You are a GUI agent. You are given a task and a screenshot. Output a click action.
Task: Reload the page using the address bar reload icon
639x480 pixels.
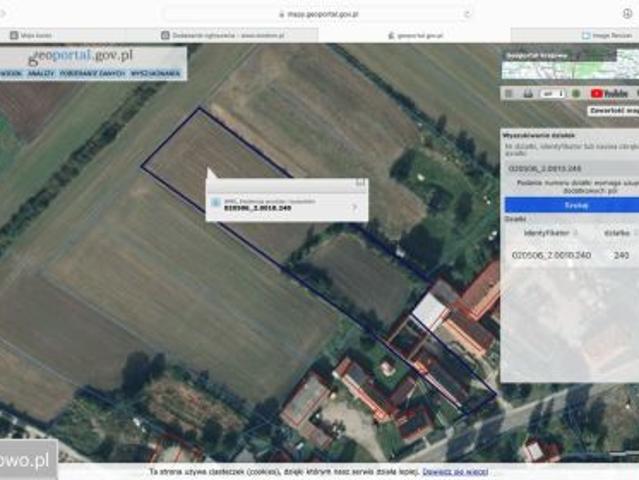tap(467, 14)
